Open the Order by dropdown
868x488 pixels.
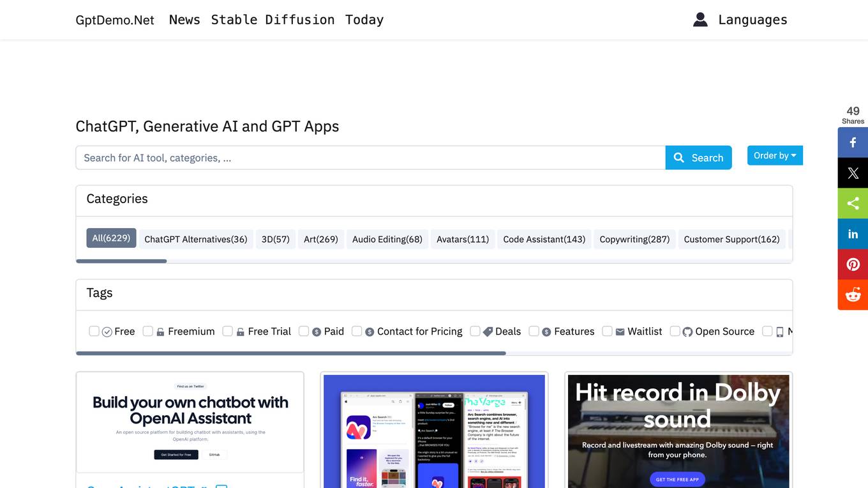(x=775, y=155)
